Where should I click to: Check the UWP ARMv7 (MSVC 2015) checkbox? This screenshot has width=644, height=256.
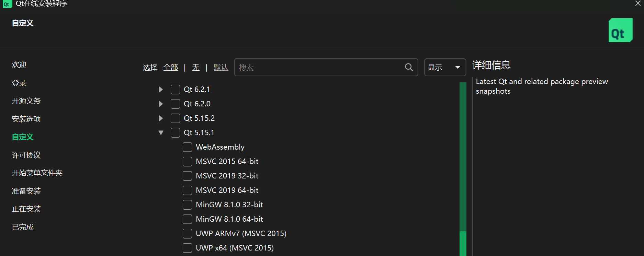[x=187, y=234]
